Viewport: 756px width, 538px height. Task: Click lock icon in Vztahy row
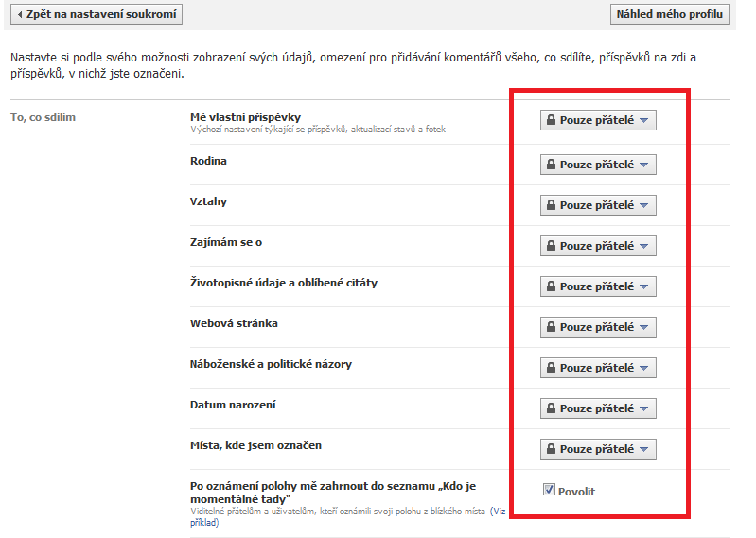point(551,204)
